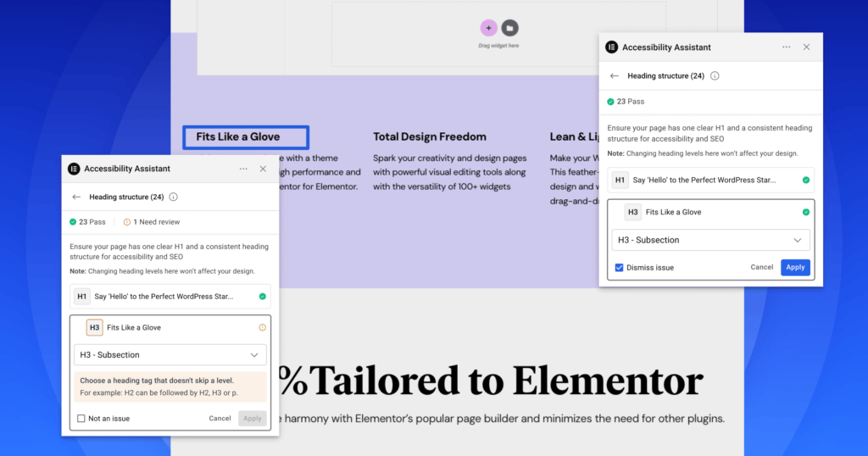The width and height of the screenshot is (868, 456).
Task: Click Cancel in the right panel
Action: (761, 267)
